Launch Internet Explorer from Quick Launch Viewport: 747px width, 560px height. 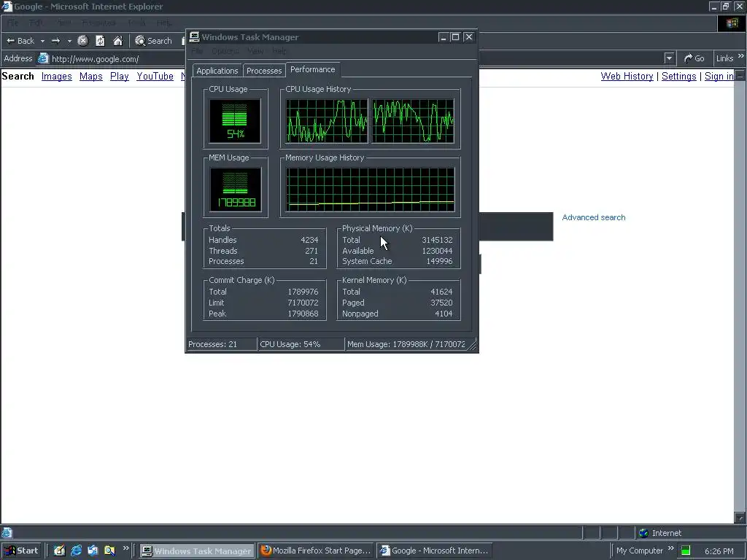76,551
